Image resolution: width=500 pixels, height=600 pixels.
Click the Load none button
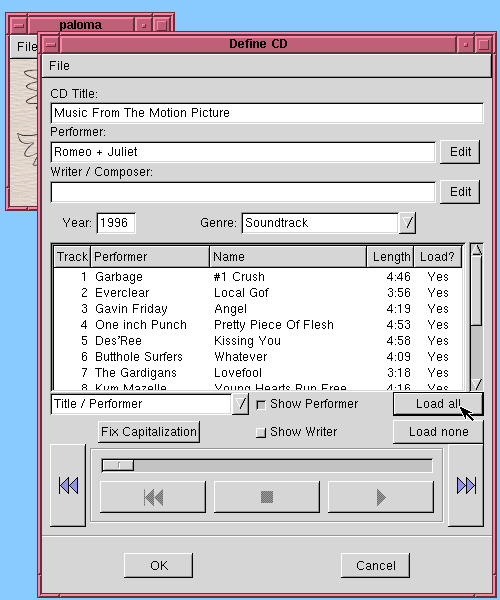438,432
